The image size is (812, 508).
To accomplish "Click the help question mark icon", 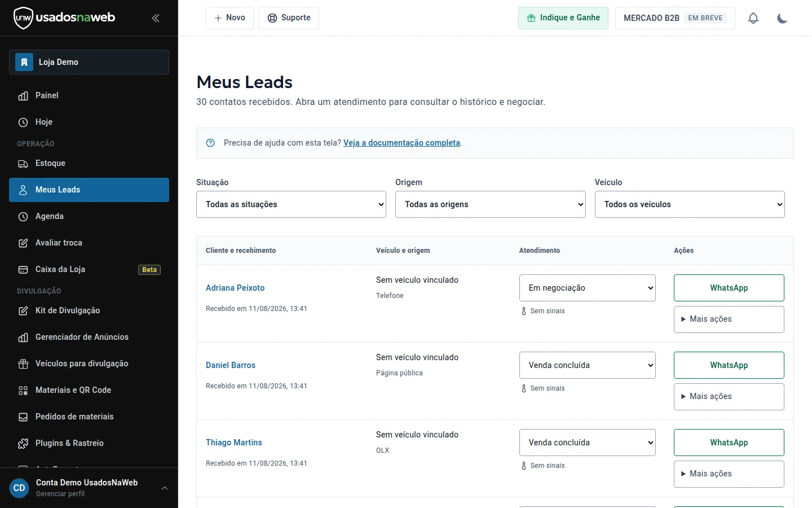I will 210,143.
